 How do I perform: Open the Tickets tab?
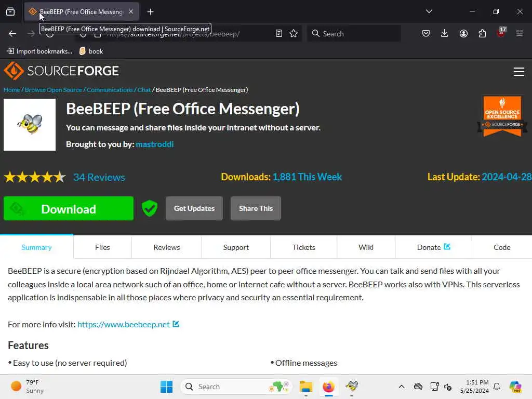pos(303,247)
